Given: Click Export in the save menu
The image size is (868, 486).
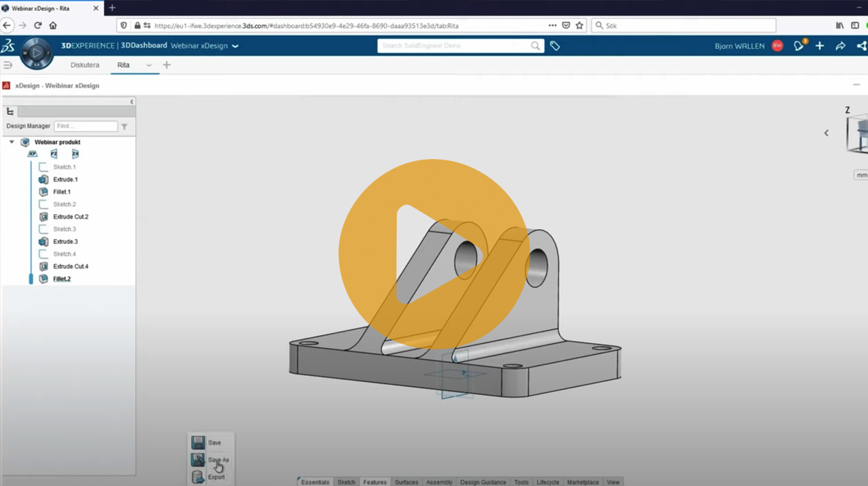Looking at the screenshot, I should (216, 477).
